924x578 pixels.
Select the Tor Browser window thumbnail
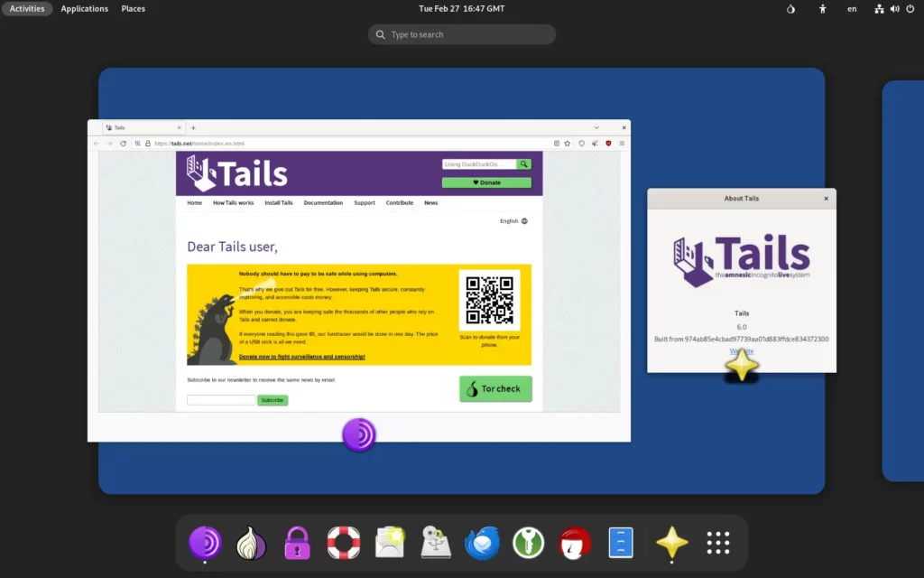click(x=359, y=280)
